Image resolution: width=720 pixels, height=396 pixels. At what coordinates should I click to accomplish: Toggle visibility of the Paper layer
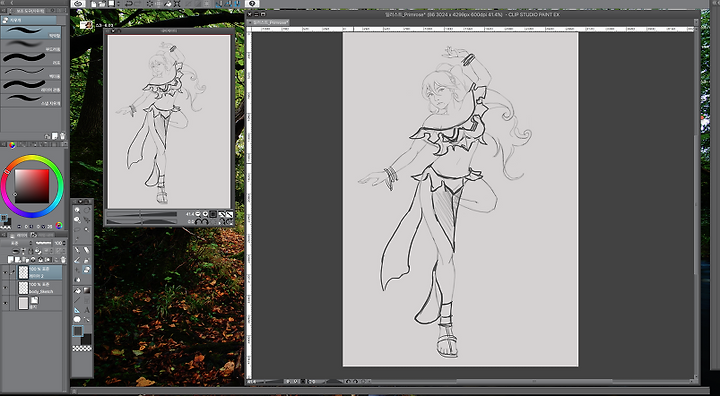[x=5, y=303]
